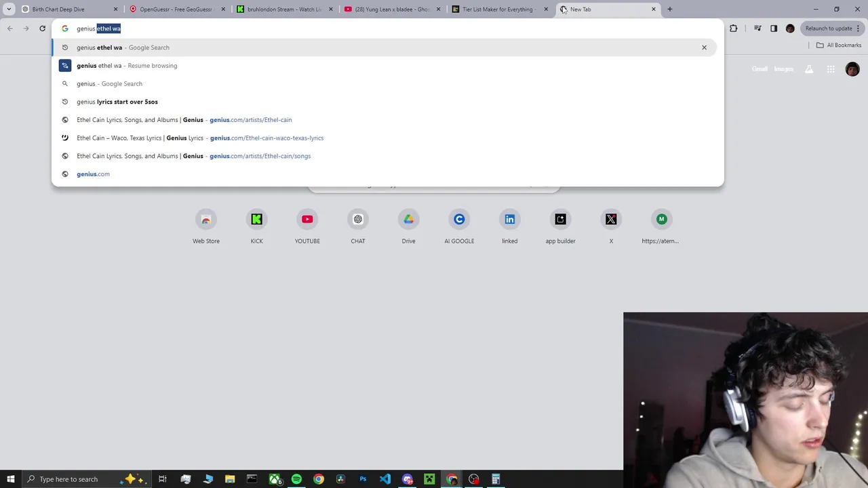Screen dimensions: 868x488
Task: Open the Chrome profile avatar in toolbar
Action: 790,28
